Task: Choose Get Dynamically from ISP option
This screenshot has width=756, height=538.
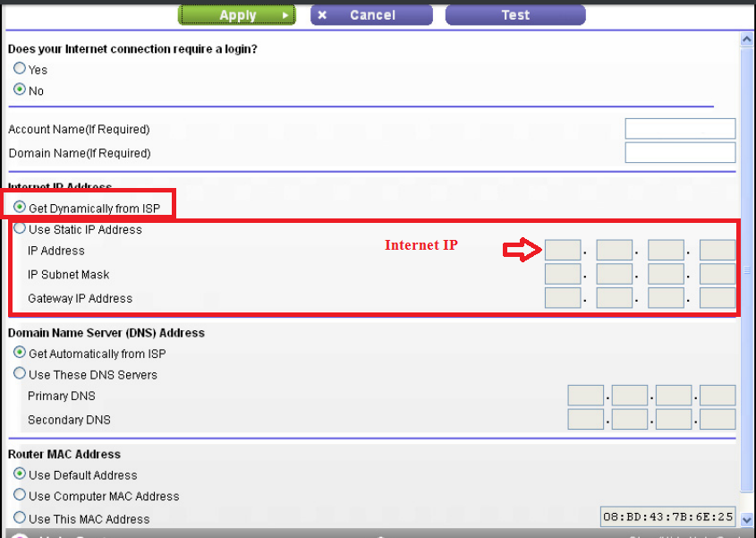Action: tap(20, 208)
